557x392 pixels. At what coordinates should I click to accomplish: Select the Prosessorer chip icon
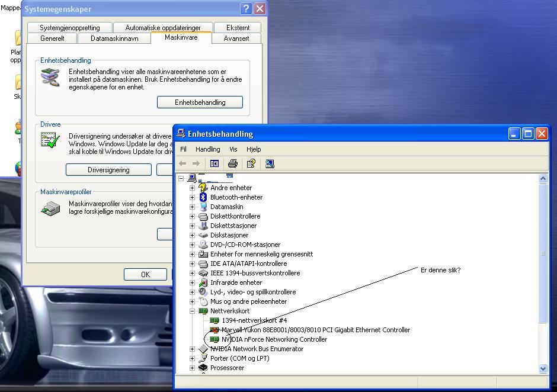pos(203,368)
